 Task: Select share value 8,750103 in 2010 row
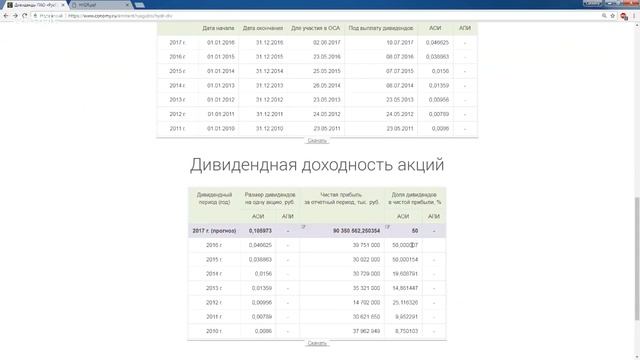(x=406, y=331)
